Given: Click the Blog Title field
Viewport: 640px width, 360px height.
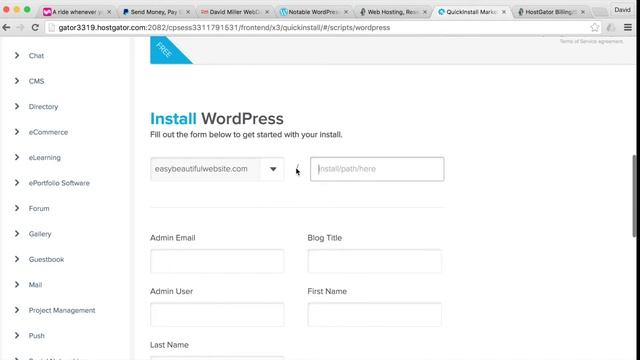Looking at the screenshot, I should (x=374, y=261).
